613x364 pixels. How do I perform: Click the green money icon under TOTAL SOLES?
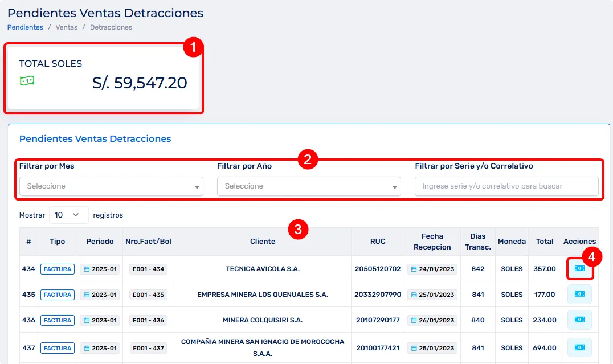[x=27, y=81]
